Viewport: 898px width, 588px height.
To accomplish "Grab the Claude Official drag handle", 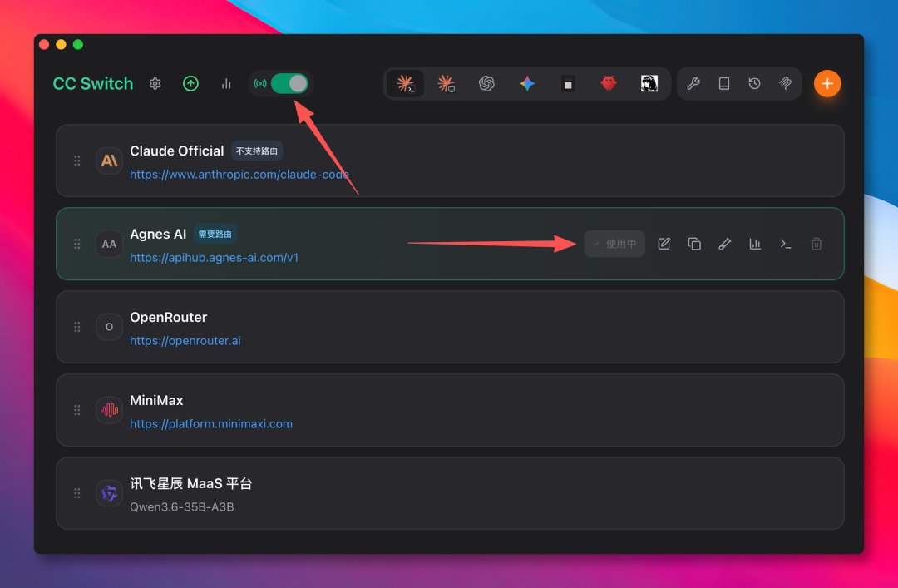I will 76,161.
